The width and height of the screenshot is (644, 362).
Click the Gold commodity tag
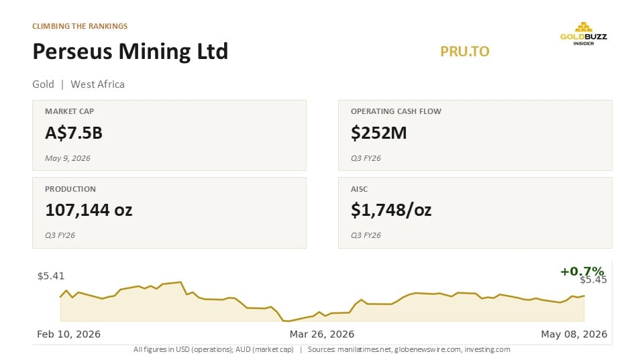click(x=43, y=84)
